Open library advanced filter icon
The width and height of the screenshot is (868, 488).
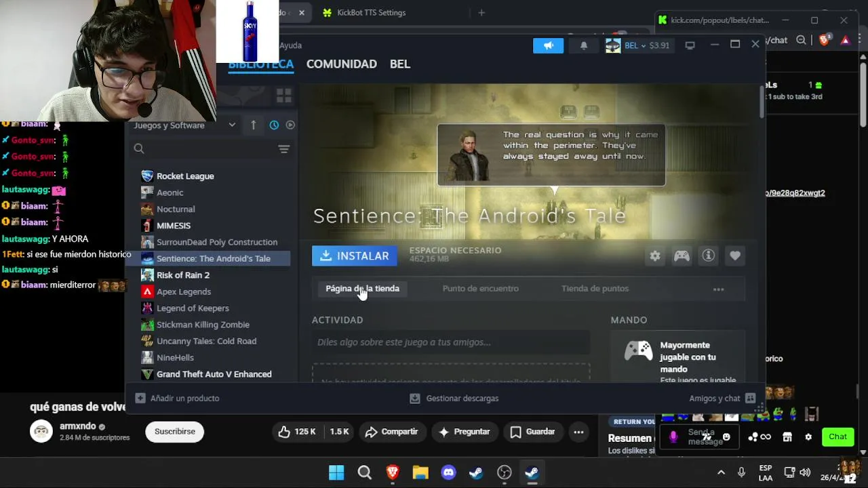[284, 149]
